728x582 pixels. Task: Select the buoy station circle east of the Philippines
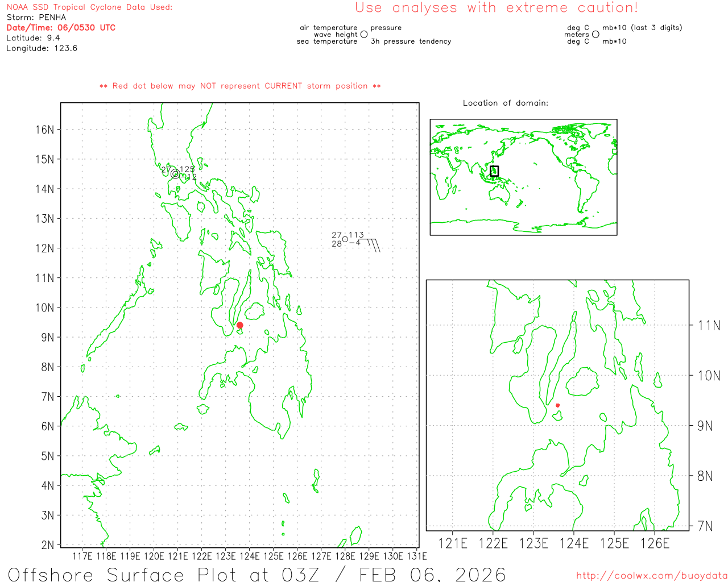[x=345, y=239]
